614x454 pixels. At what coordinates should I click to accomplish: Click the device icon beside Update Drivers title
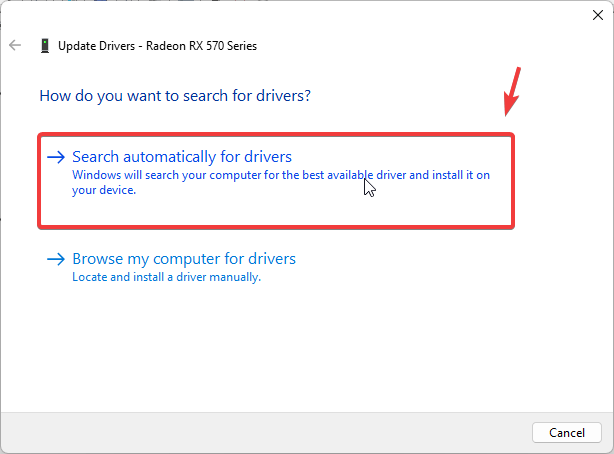click(x=45, y=46)
